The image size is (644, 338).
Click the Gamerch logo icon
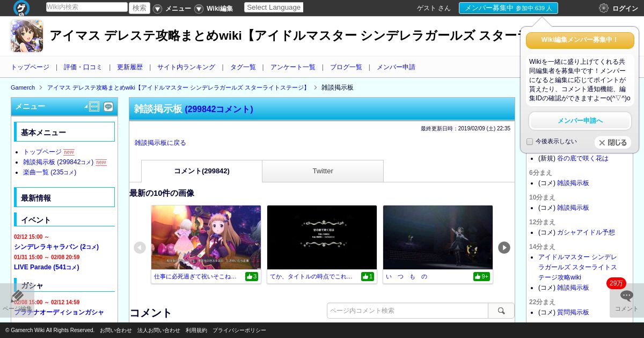[21, 8]
